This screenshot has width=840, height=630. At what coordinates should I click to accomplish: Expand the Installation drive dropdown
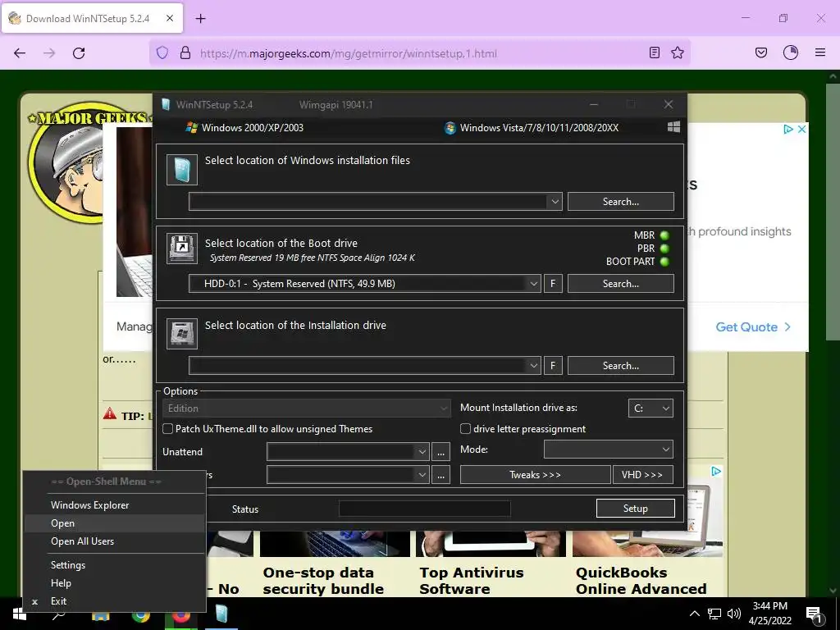click(533, 365)
